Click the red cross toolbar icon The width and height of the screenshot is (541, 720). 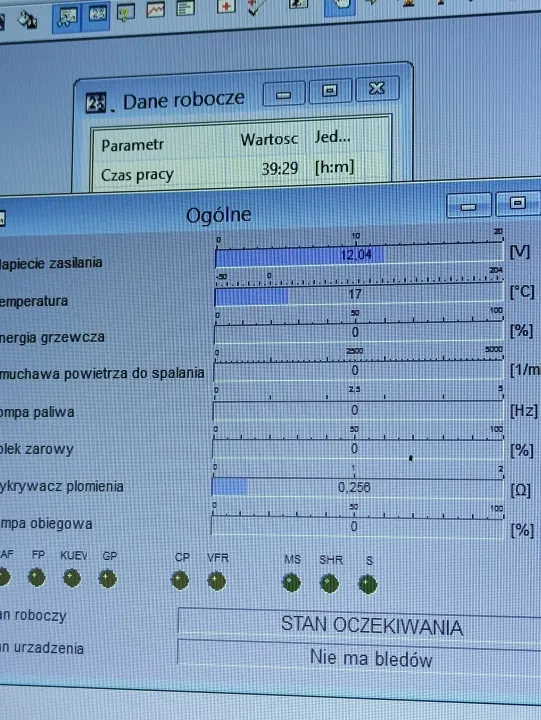pyautogui.click(x=226, y=6)
